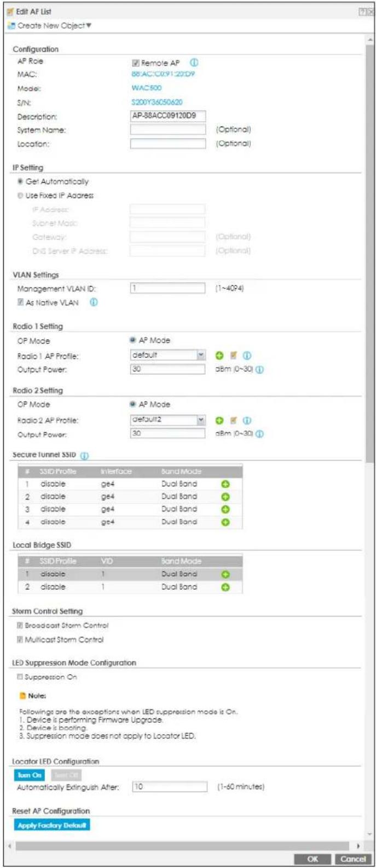Screen dimensions: 376x868
Task: Show info for Secure Tunnel SSID
Action: pos(85,455)
